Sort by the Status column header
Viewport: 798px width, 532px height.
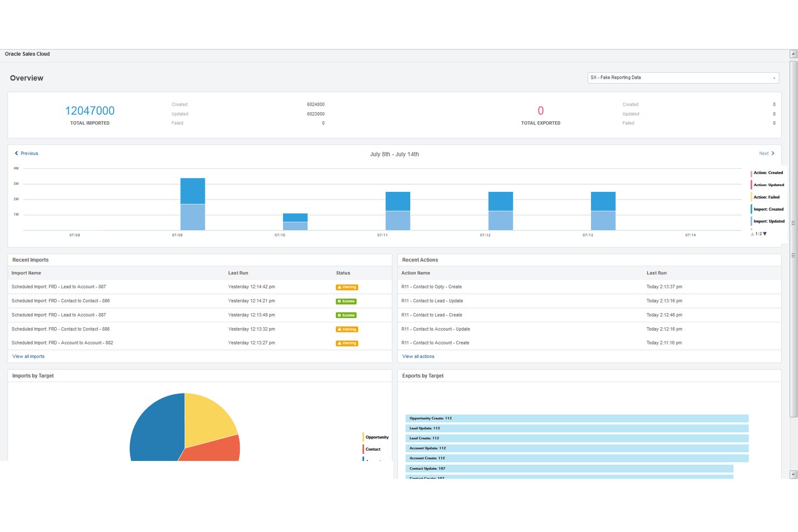point(343,273)
